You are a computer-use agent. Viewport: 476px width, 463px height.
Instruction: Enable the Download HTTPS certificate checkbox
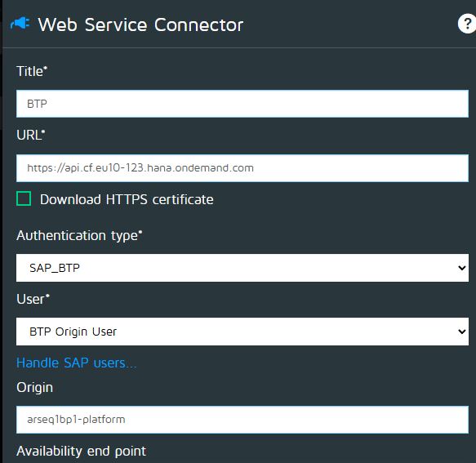point(24,198)
